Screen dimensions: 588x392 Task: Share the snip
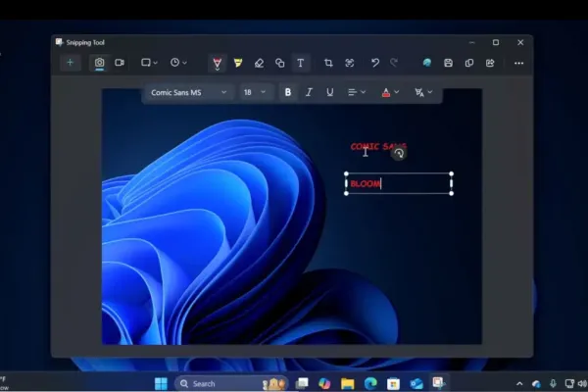tap(490, 63)
